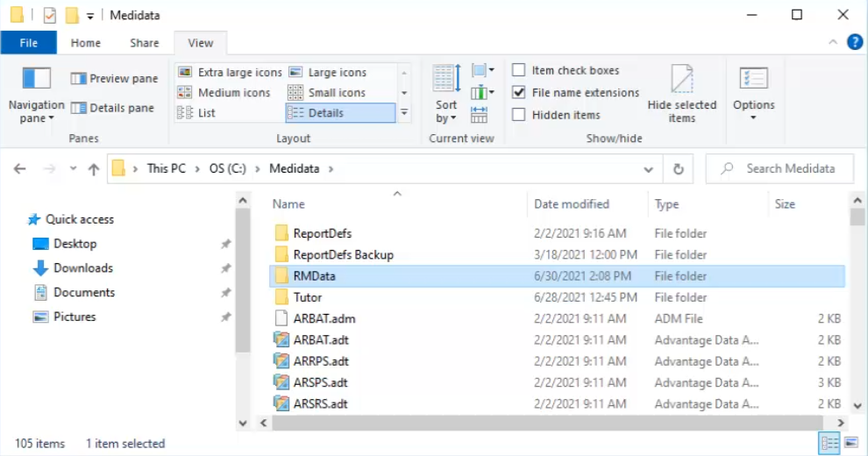Toggle the Details pane
This screenshot has width=868, height=456.
pos(112,108)
